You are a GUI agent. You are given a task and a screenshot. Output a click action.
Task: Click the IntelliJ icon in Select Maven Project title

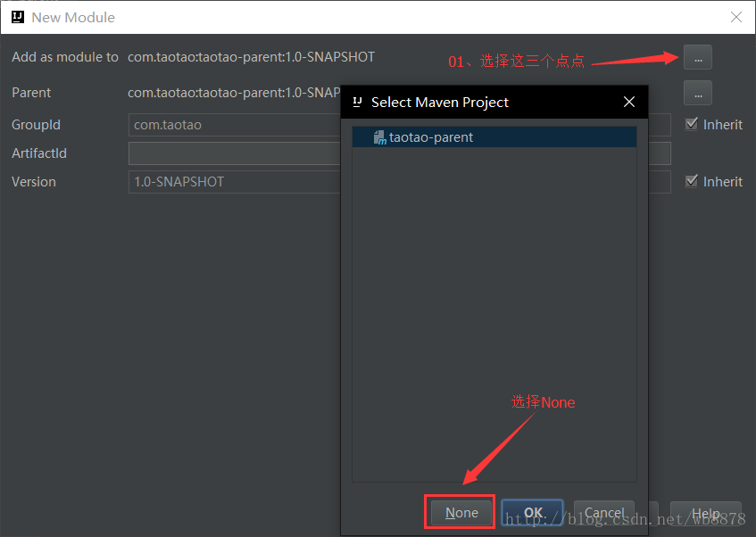click(x=357, y=102)
